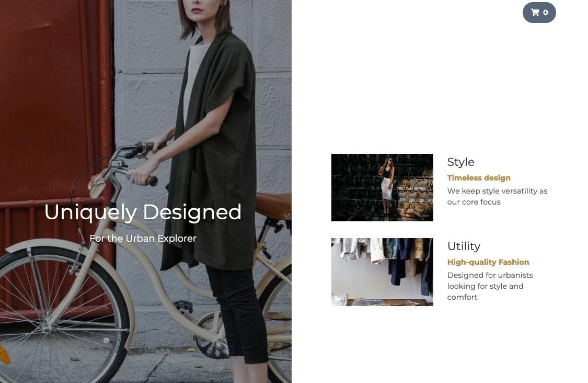The image size is (588, 383).
Task: Open the shopping cart icon
Action: point(535,13)
